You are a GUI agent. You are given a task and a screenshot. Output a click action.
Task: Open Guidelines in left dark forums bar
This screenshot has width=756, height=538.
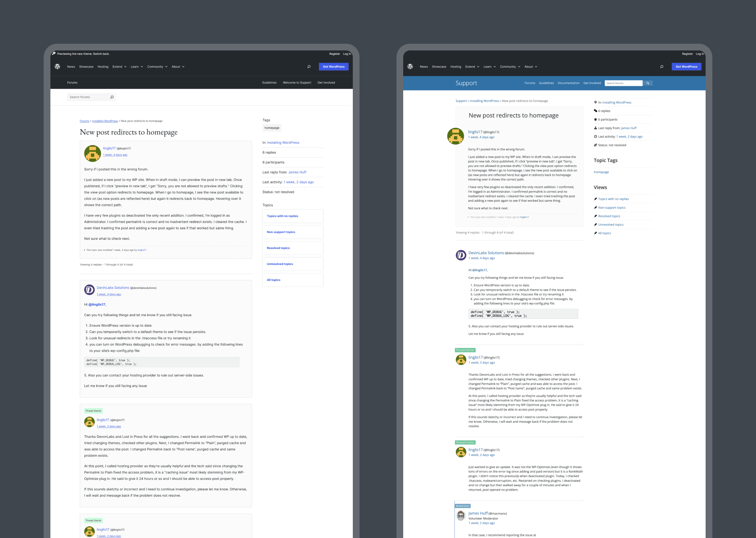[269, 83]
